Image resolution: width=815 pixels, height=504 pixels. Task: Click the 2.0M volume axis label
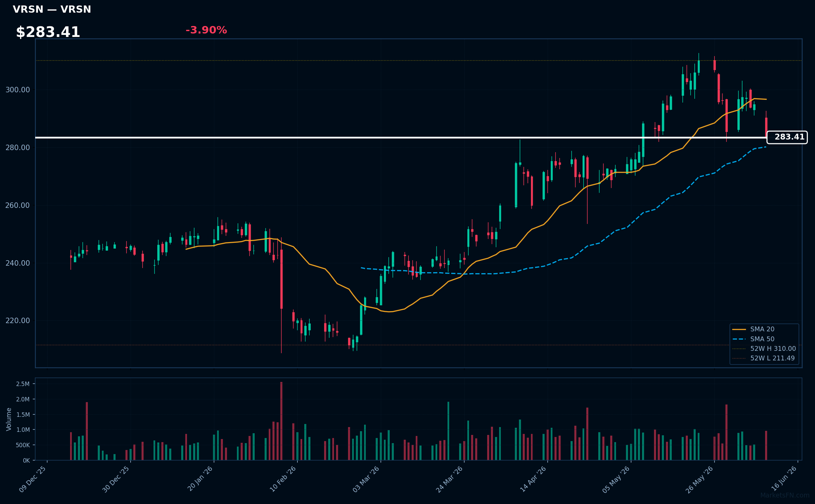point(23,399)
